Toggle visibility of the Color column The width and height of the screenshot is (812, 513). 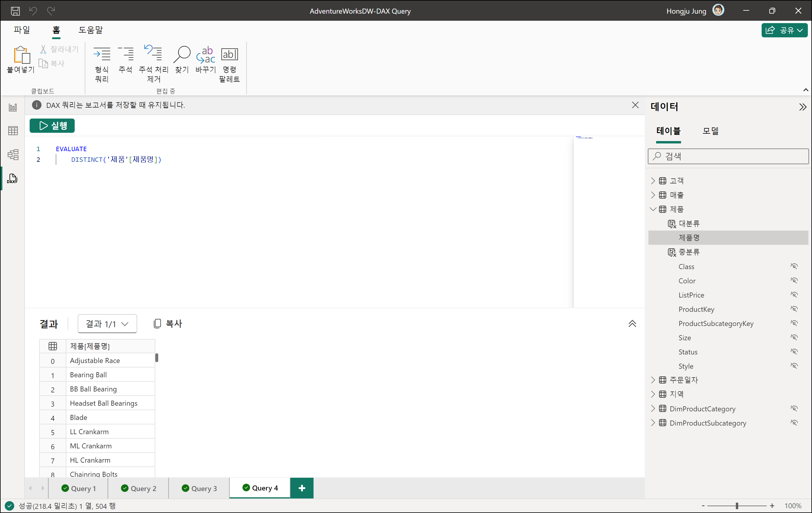tap(794, 281)
